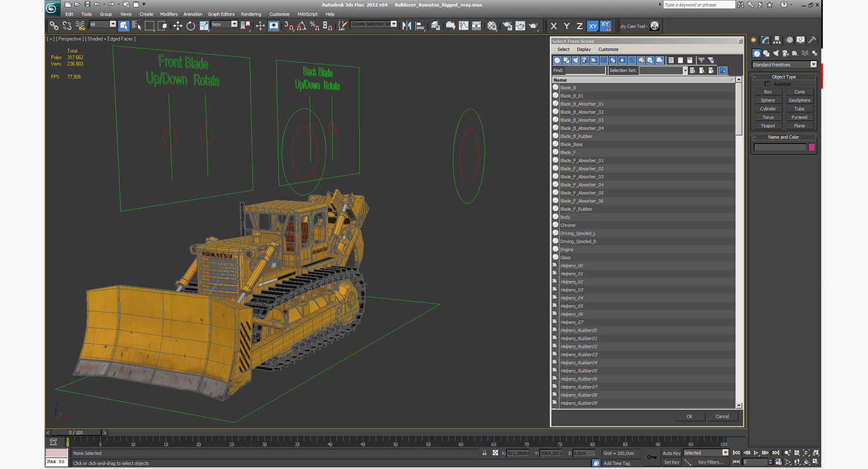Choose the Select and Move tool
The width and height of the screenshot is (868, 469).
coord(178,26)
